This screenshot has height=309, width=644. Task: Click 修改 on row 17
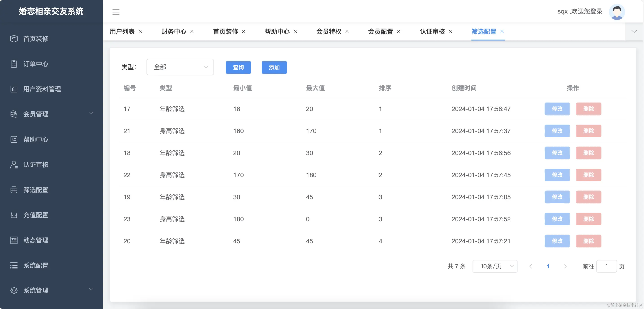pyautogui.click(x=557, y=109)
